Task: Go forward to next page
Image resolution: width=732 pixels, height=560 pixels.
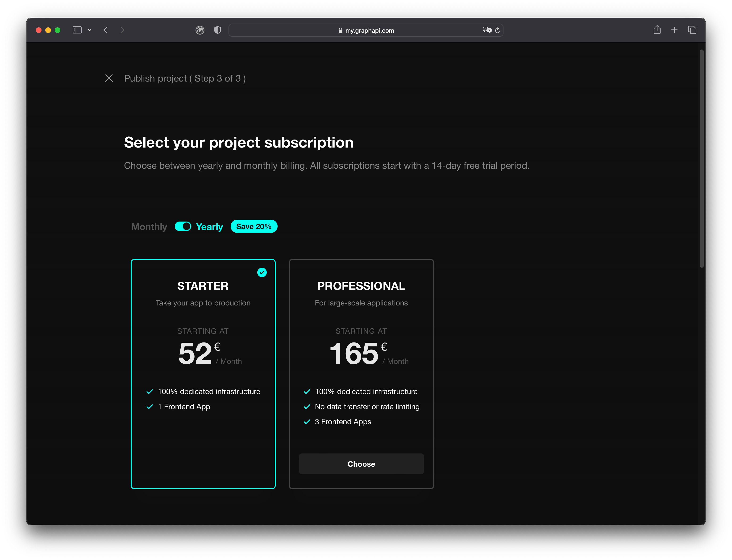Action: [122, 30]
